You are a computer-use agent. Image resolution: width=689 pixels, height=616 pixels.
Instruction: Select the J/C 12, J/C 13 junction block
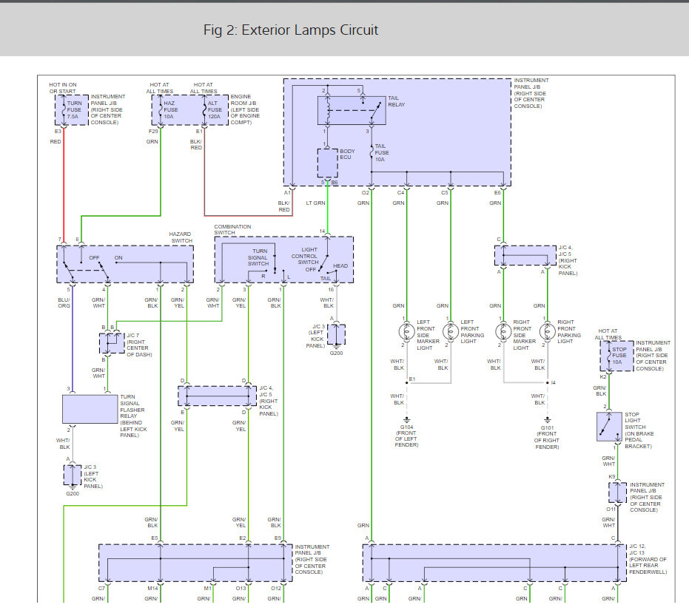pos(494,563)
